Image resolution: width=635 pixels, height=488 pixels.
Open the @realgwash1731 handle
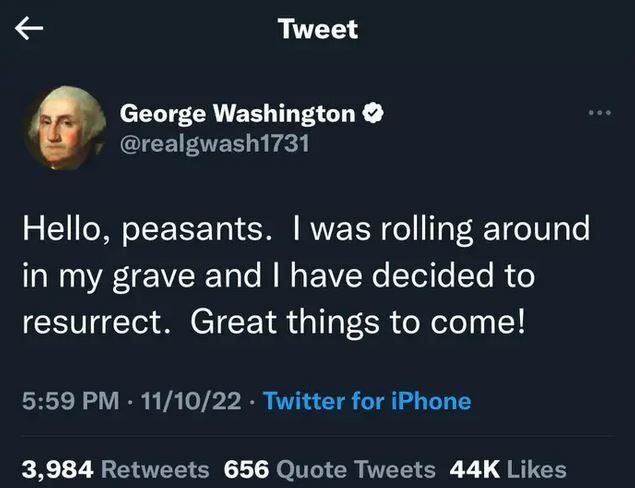pyautogui.click(x=214, y=144)
